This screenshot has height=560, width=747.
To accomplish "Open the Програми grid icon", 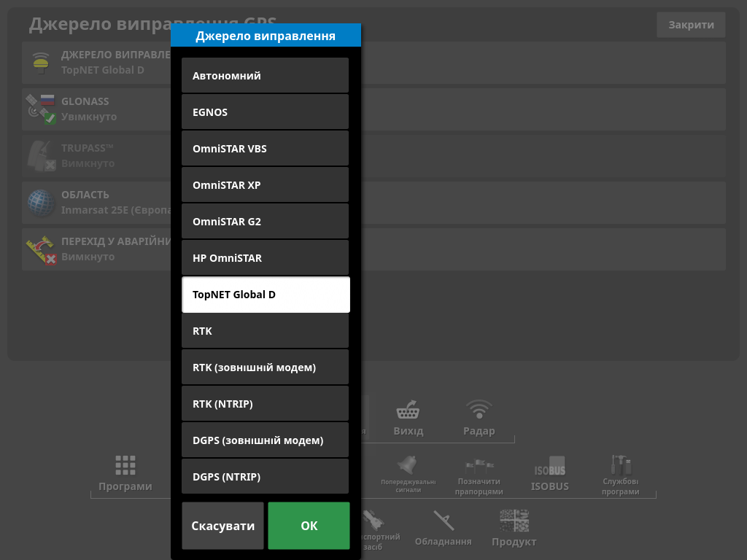I will click(125, 472).
